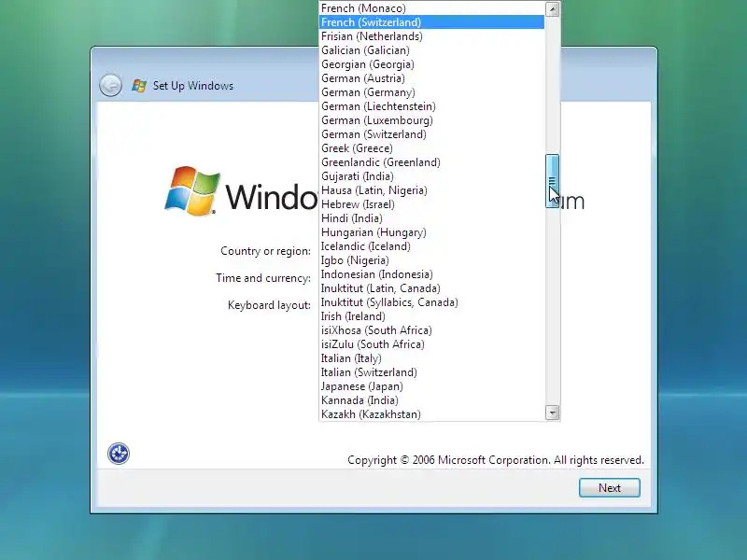747x560 pixels.
Task: Choose German (Switzerland)
Action: 431,134
